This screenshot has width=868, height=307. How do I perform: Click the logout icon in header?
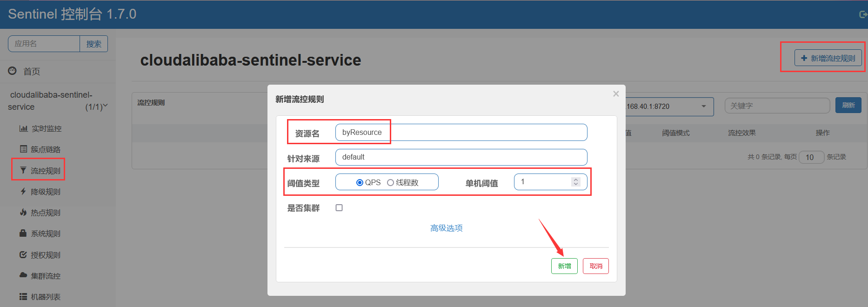tap(863, 14)
